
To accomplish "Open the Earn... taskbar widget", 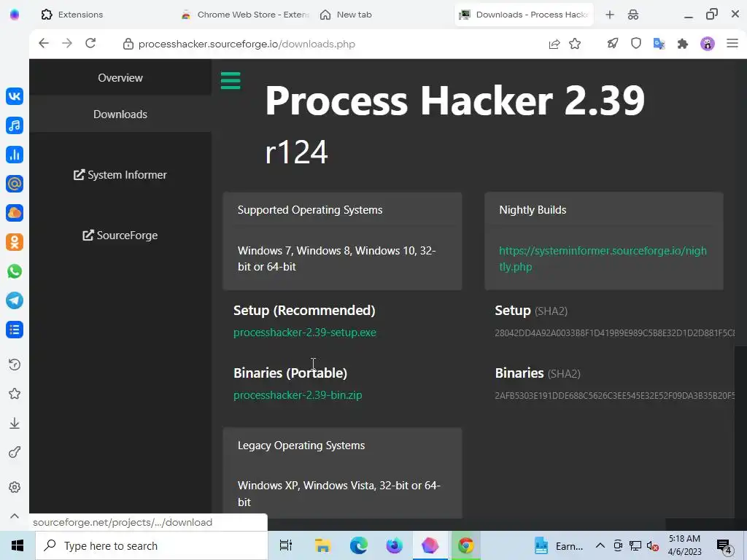I will pyautogui.click(x=559, y=545).
